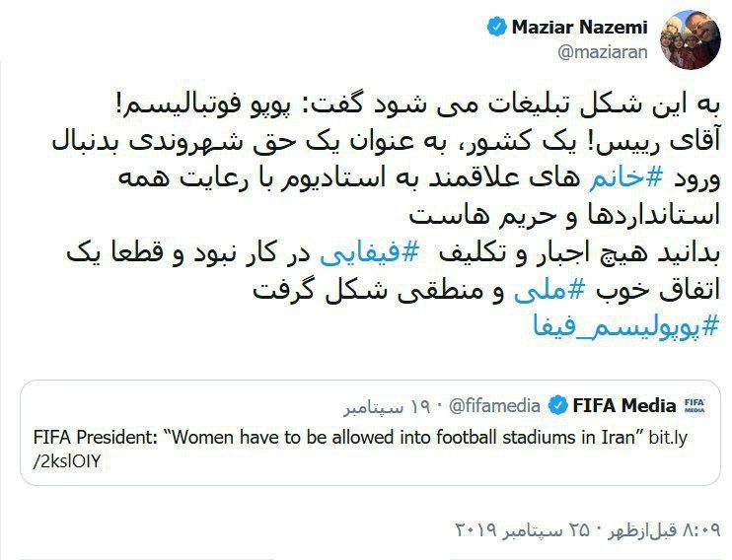732x560 pixels.
Task: Click the tweet line starting آقای رییس
Action: point(414,141)
